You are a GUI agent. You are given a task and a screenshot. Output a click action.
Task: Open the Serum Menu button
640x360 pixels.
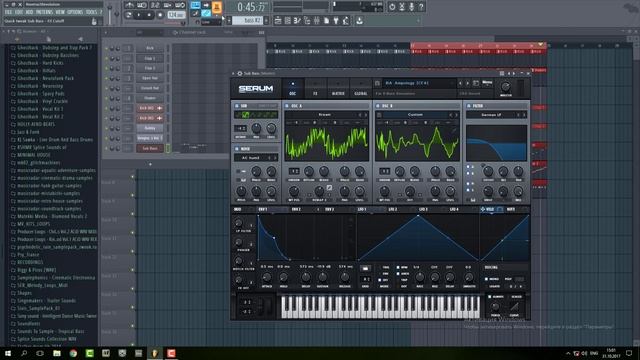[x=487, y=83]
